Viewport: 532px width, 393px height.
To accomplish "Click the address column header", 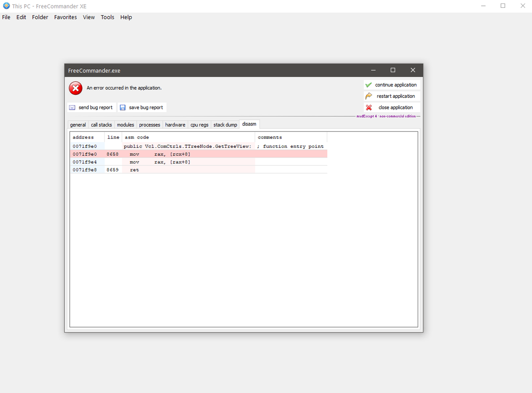I will pyautogui.click(x=87, y=138).
